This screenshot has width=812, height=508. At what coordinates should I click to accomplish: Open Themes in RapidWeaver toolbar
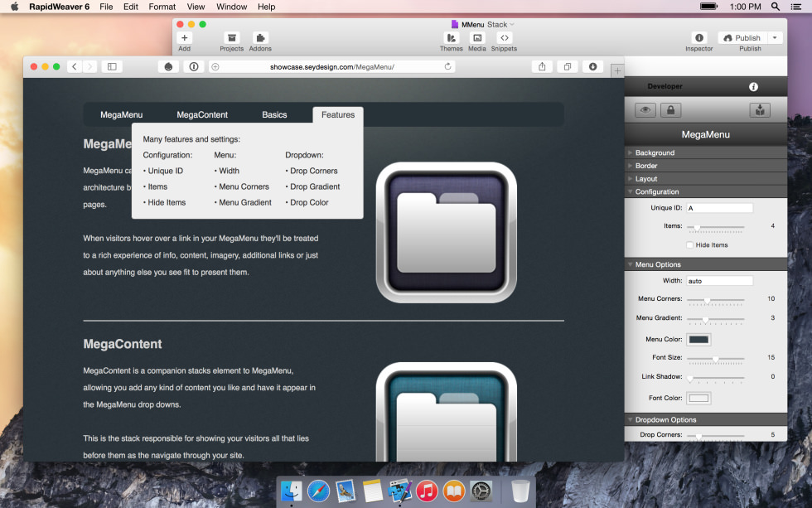point(451,38)
